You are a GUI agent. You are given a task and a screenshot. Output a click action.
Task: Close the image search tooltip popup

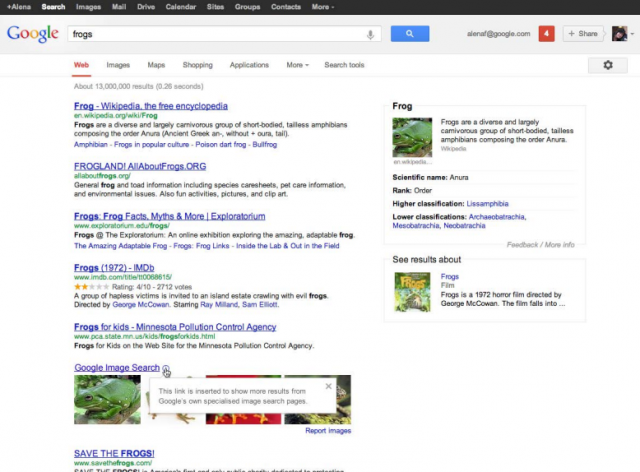pos(328,386)
